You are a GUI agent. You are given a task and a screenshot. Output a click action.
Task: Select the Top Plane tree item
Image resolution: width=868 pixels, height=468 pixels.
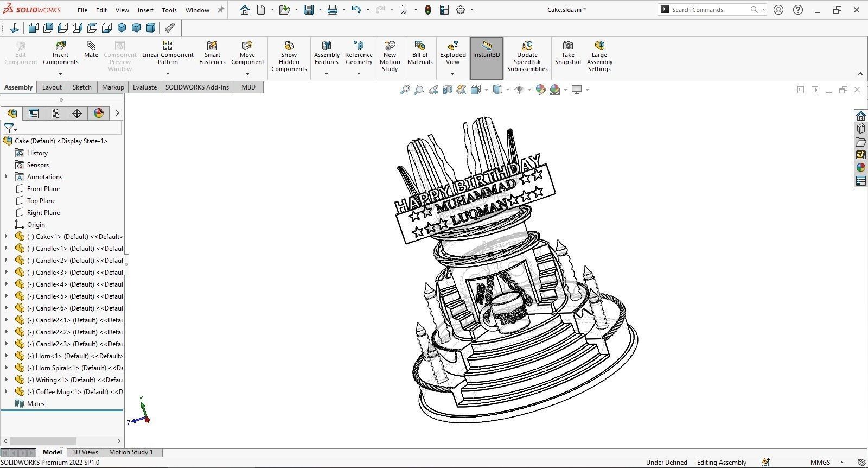41,200
